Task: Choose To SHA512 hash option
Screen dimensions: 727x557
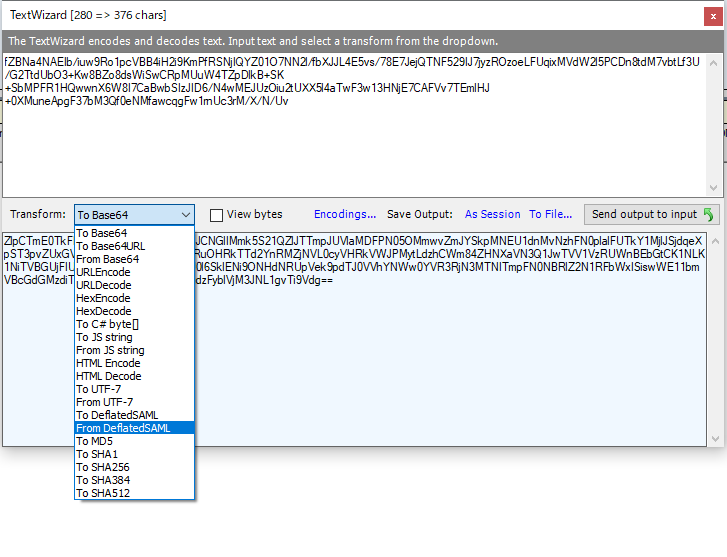Action: pyautogui.click(x=134, y=493)
